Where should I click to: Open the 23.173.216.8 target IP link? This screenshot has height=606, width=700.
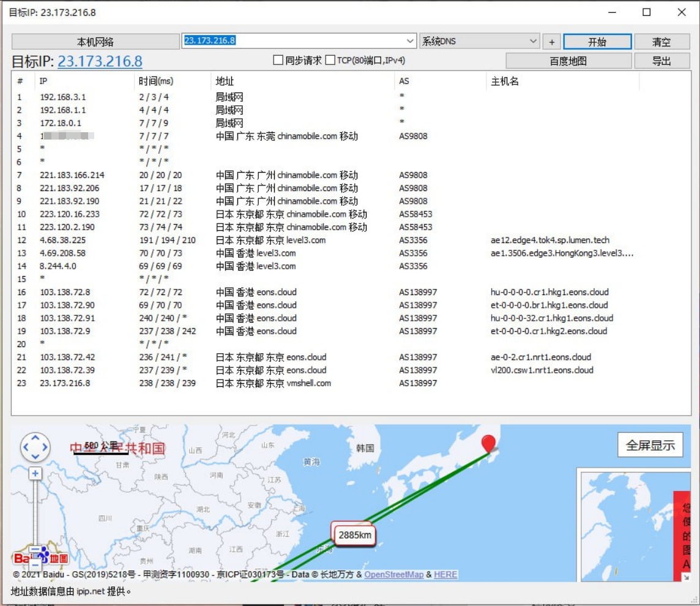(x=100, y=61)
